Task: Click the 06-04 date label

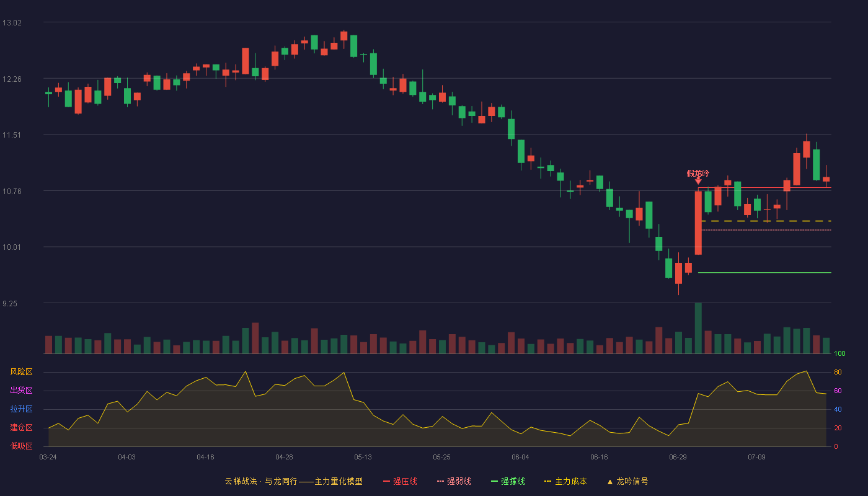Action: 520,457
